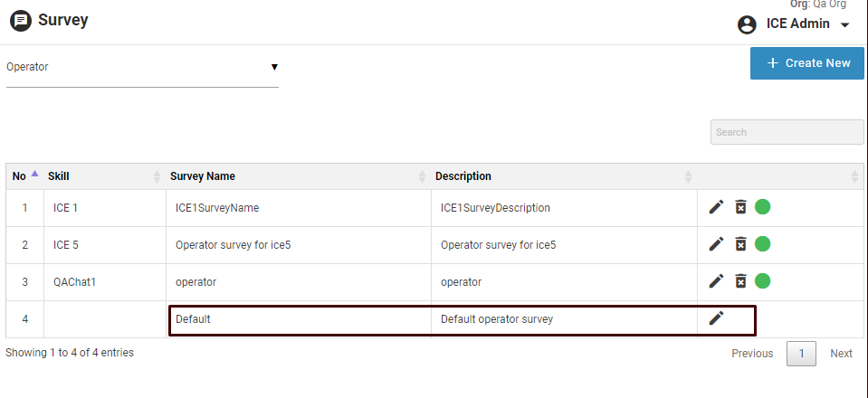Viewport: 868px width, 398px height.
Task: Edit the Default operator survey
Action: (716, 318)
